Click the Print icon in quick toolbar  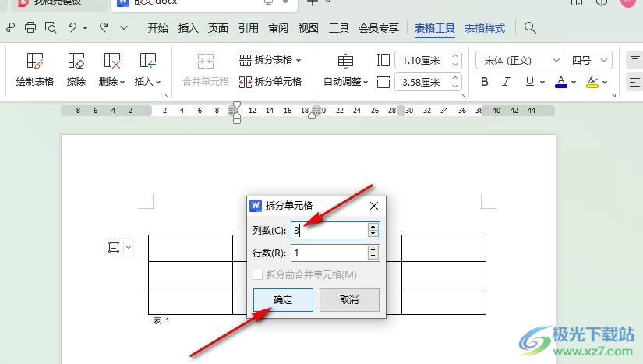(30, 28)
